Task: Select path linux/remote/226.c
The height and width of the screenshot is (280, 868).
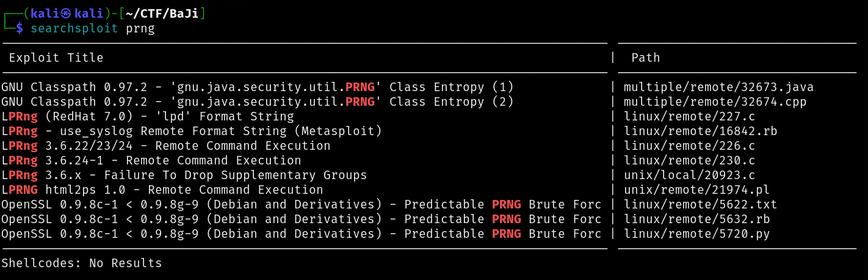Action: click(689, 146)
